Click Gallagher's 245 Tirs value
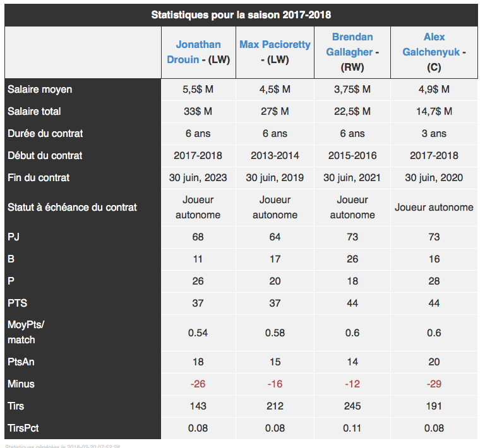Viewport: 485px width, 448px height. [352, 406]
